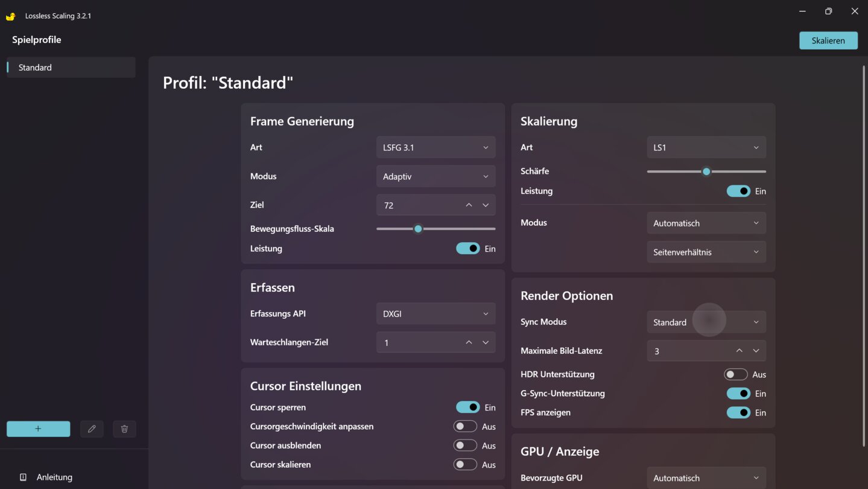
Task: Click the Lossless Scaling duck icon
Action: [11, 16]
